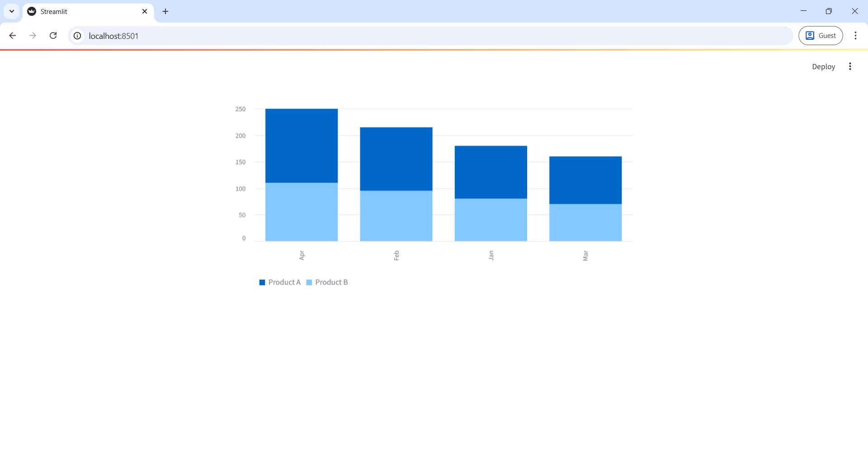The image size is (868, 461).
Task: Open the tab search dropdown chevron
Action: [11, 11]
